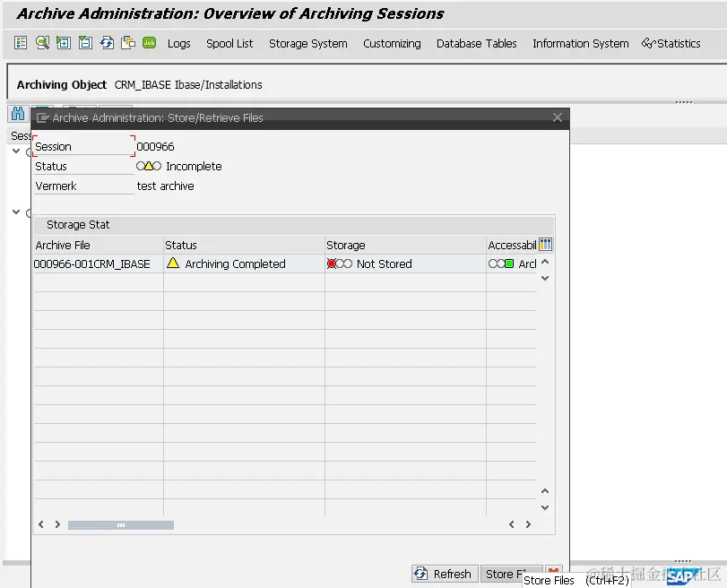This screenshot has width=727, height=588.
Task: Open table column configuration icon
Action: click(545, 245)
